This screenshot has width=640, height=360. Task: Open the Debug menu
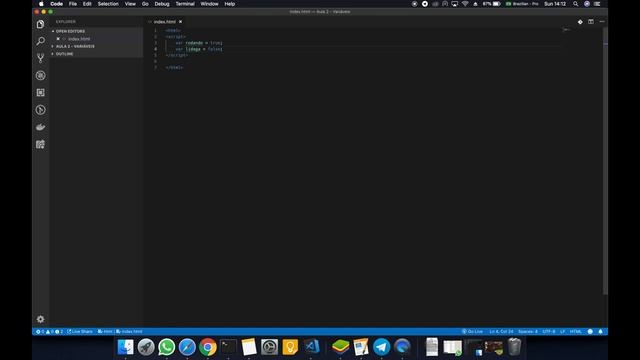tap(162, 4)
